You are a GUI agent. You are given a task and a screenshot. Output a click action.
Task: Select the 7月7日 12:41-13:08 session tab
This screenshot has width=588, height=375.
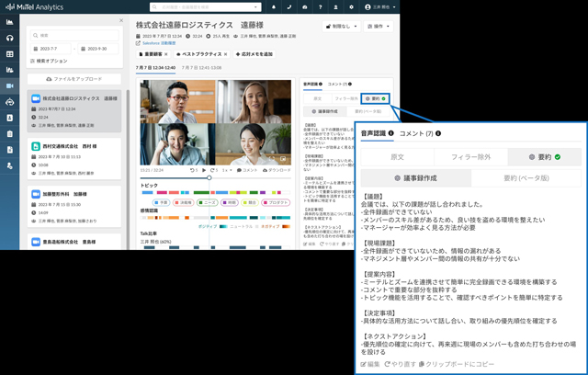point(200,67)
